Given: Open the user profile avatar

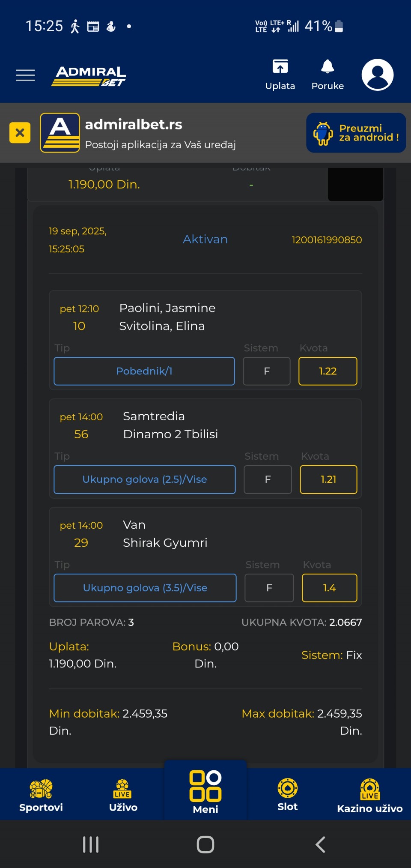Looking at the screenshot, I should 377,75.
